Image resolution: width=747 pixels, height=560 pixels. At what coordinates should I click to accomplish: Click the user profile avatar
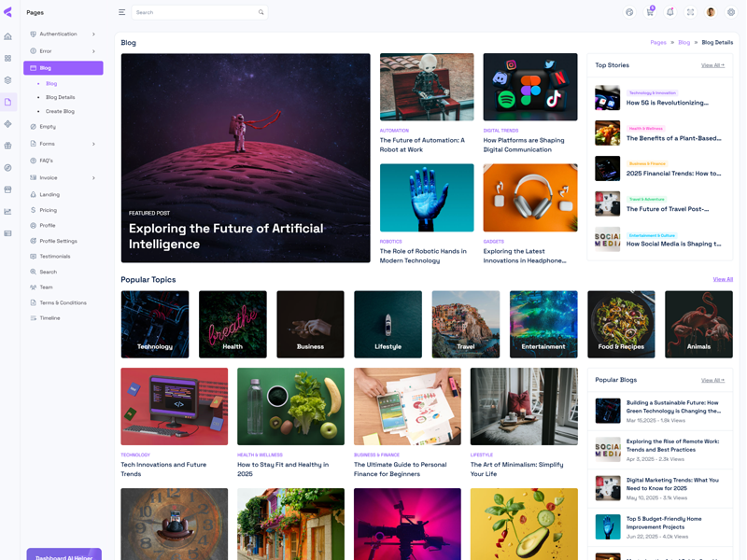coord(711,12)
